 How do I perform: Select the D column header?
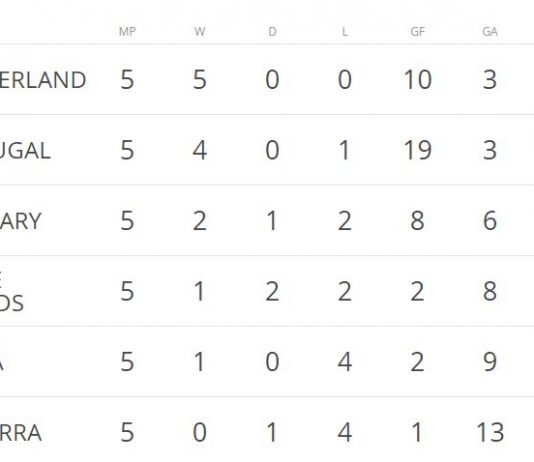click(x=272, y=32)
